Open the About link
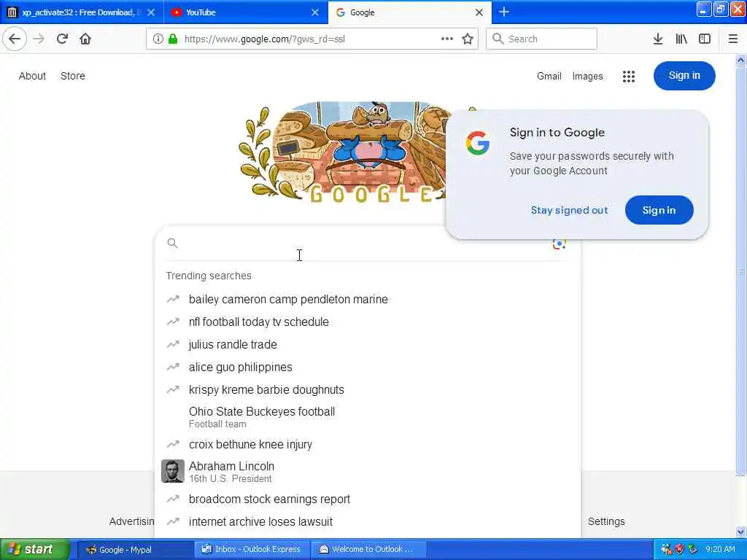747x560 pixels. (32, 76)
